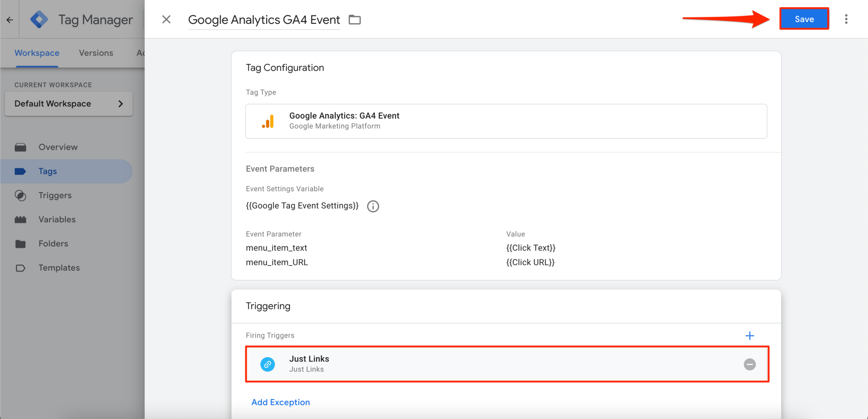Click the link icon on the Just Links trigger
This screenshot has height=419, width=868.
(x=267, y=364)
